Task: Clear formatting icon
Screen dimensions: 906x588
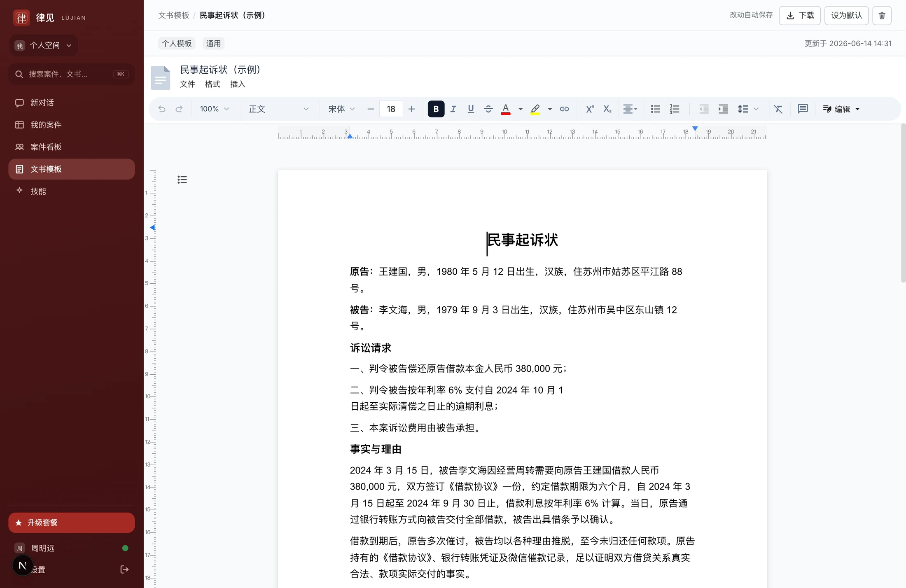Action: click(x=778, y=109)
